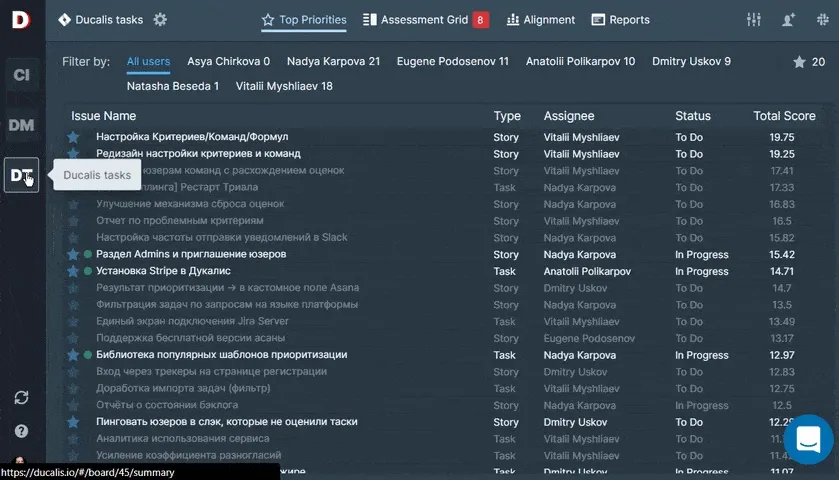Switch to the Assessment Grid tab

pyautogui.click(x=424, y=20)
